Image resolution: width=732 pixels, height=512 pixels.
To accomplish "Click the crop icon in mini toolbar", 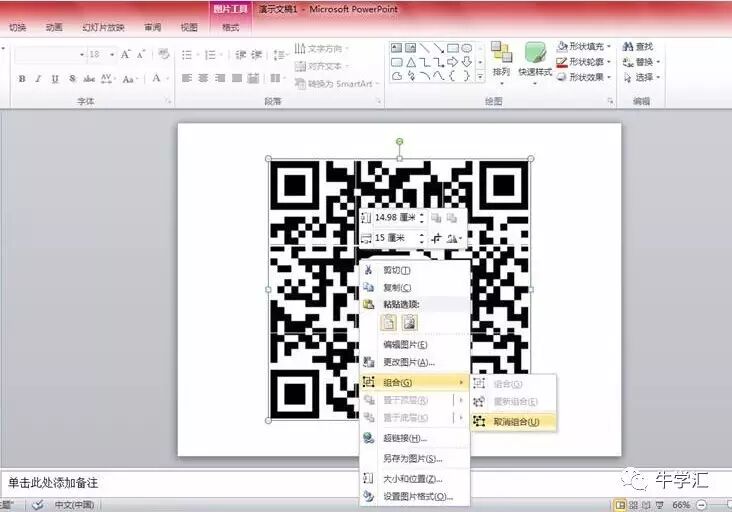I will (x=436, y=238).
